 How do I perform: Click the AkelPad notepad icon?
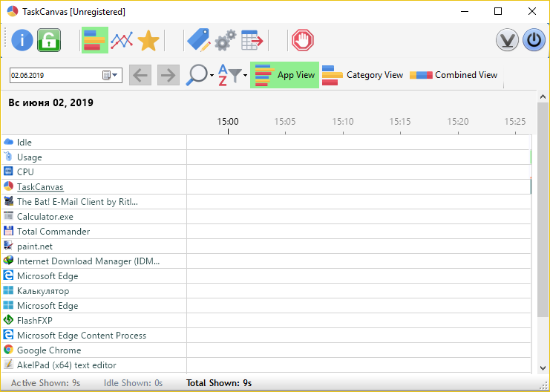tap(8, 365)
